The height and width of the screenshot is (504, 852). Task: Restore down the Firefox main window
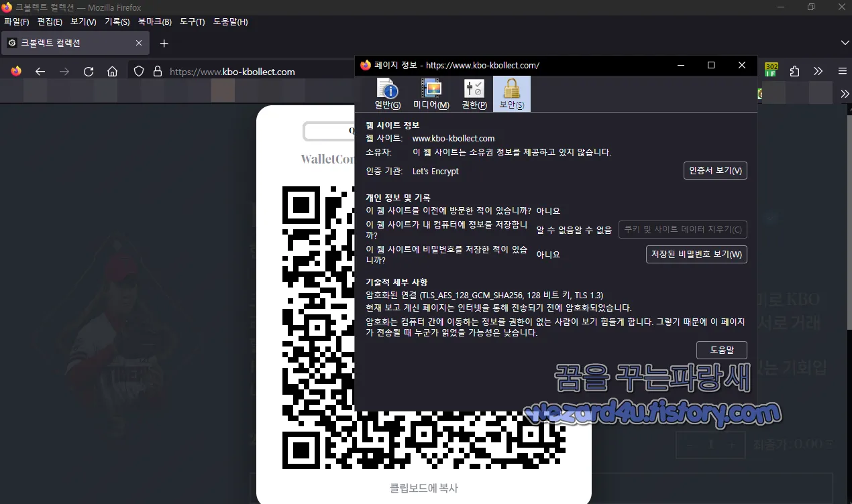(811, 7)
